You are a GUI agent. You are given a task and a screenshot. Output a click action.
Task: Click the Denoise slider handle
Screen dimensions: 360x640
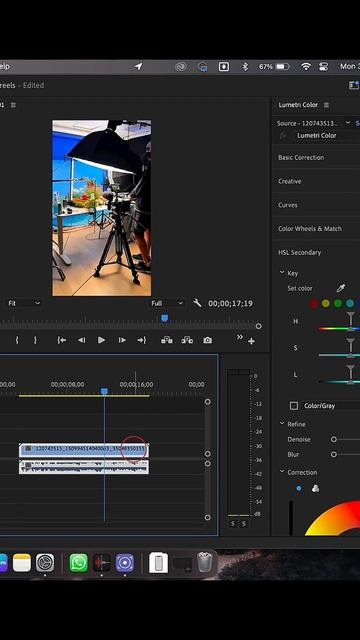(x=334, y=440)
